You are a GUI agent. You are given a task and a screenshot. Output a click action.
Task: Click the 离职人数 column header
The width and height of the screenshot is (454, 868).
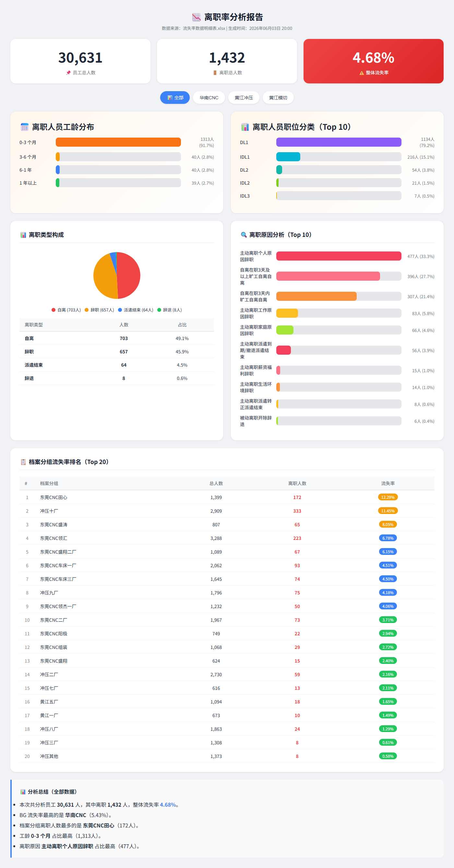(297, 483)
